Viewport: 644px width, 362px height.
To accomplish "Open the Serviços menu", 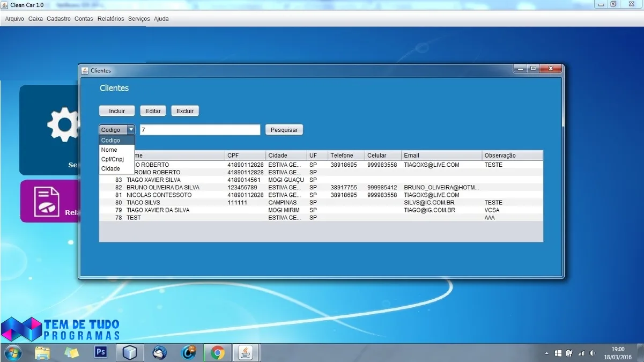I will pyautogui.click(x=139, y=19).
